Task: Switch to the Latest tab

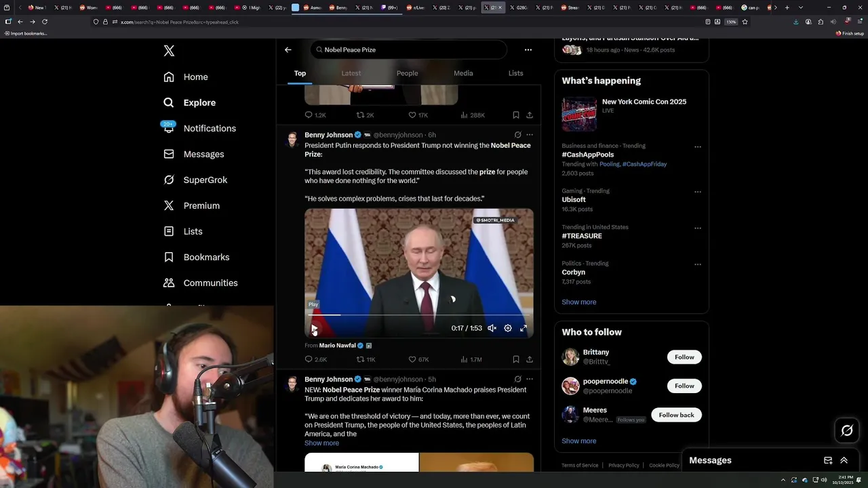Action: [351, 73]
